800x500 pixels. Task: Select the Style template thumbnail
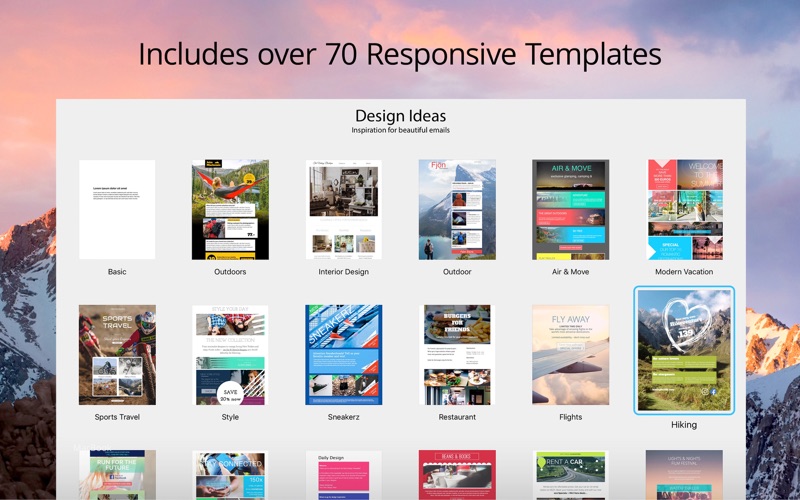pos(230,355)
